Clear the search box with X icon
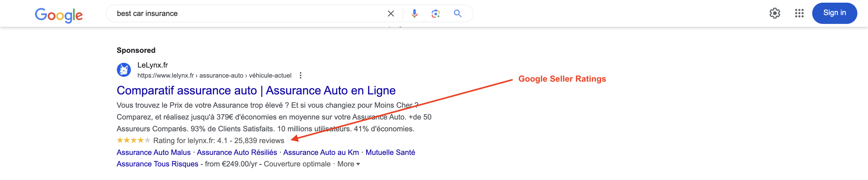The height and width of the screenshot is (180, 868). click(391, 14)
